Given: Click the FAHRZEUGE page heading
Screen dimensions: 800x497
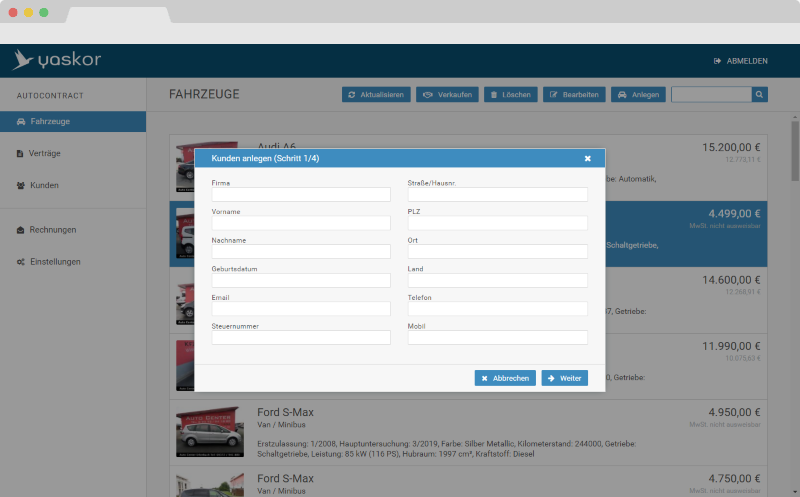Looking at the screenshot, I should 204,94.
